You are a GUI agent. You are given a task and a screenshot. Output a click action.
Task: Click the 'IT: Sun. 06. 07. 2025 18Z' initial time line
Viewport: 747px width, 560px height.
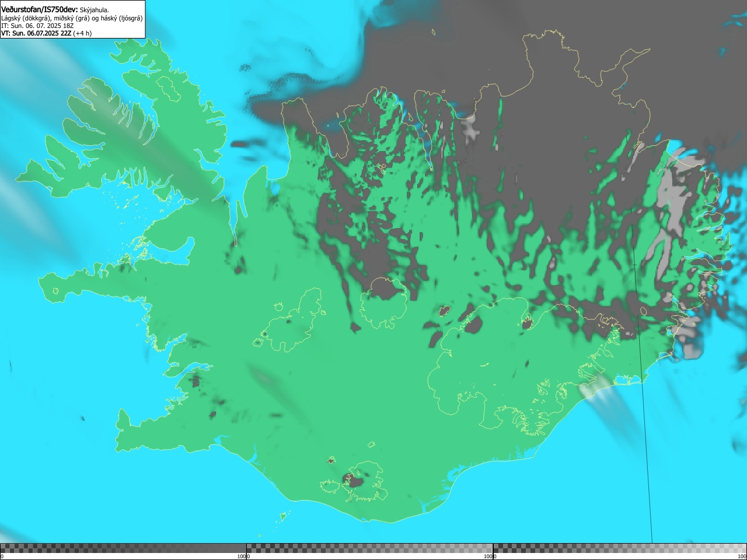click(x=37, y=26)
